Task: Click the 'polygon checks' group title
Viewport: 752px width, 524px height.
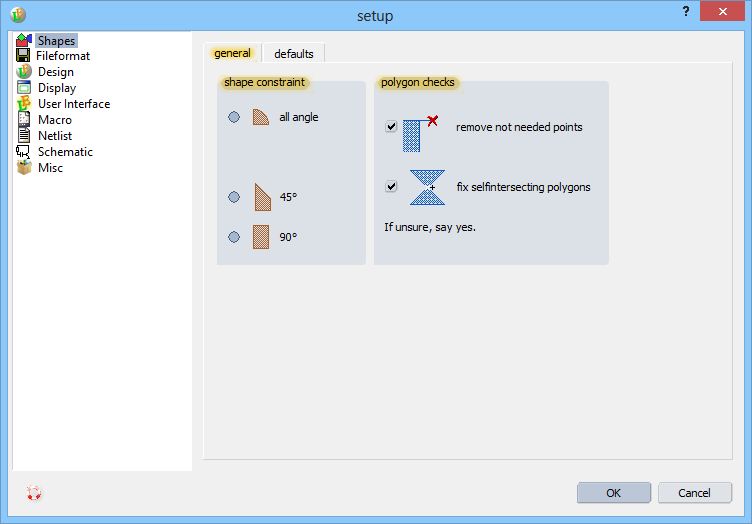Action: 417,82
